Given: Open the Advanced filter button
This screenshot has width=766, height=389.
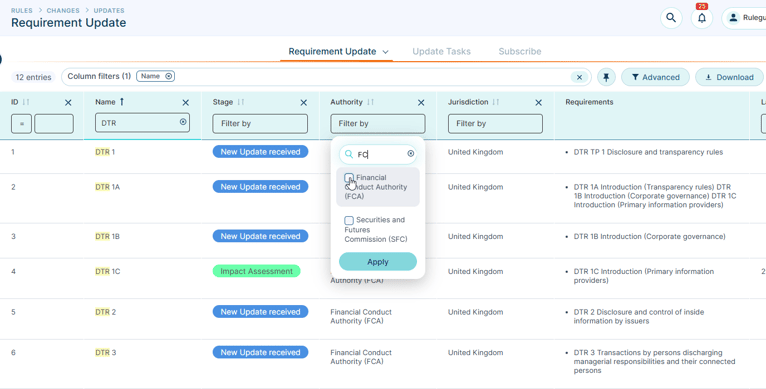Looking at the screenshot, I should click(655, 77).
